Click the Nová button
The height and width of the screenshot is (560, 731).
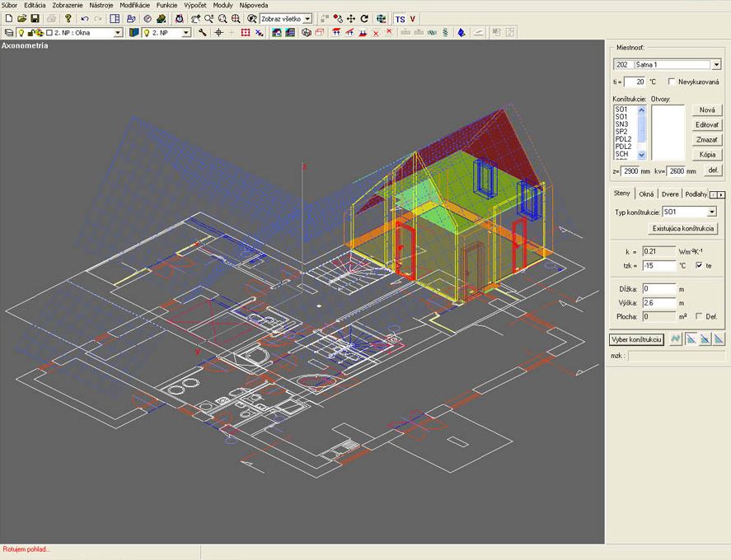[x=706, y=110]
